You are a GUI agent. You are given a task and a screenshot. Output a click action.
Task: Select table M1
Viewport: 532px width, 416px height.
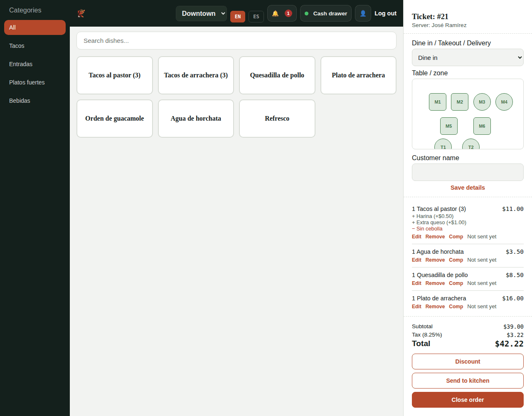438,102
